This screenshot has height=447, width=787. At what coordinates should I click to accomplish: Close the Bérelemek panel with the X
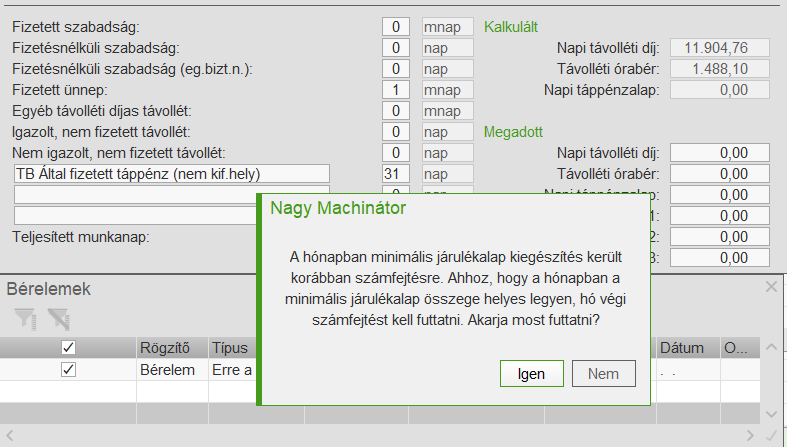771,287
